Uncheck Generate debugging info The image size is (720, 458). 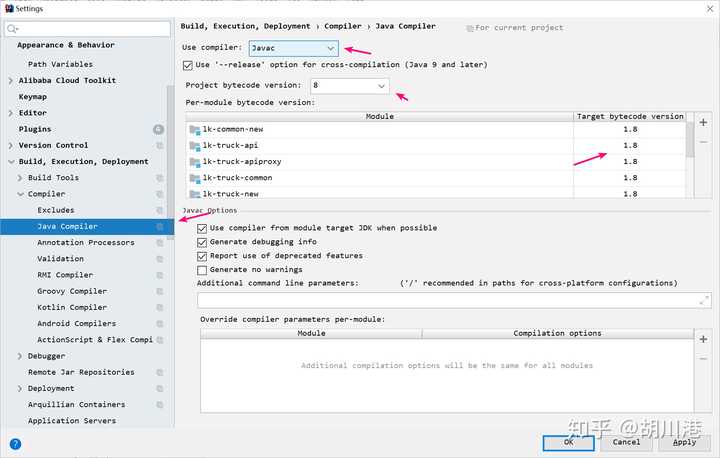click(202, 242)
